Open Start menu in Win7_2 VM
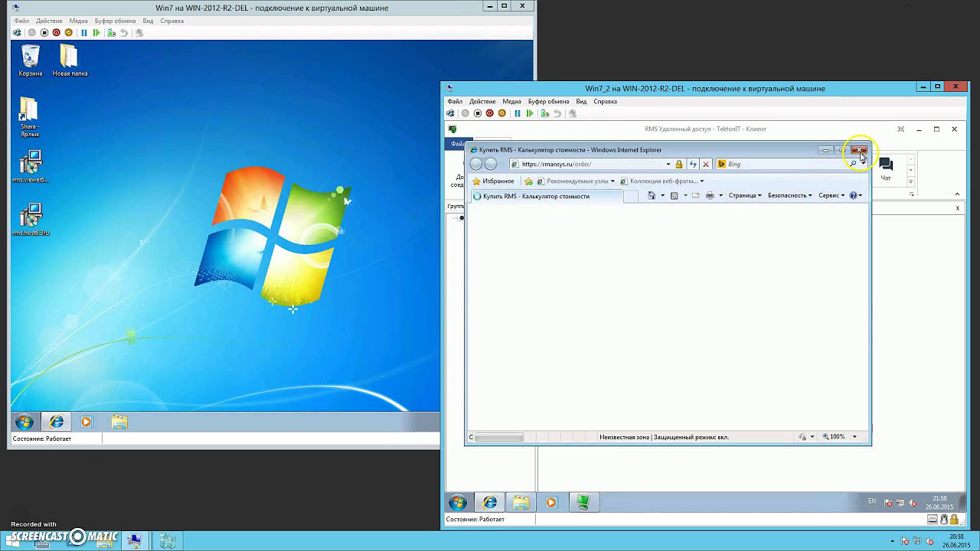This screenshot has width=980, height=551. pos(458,503)
